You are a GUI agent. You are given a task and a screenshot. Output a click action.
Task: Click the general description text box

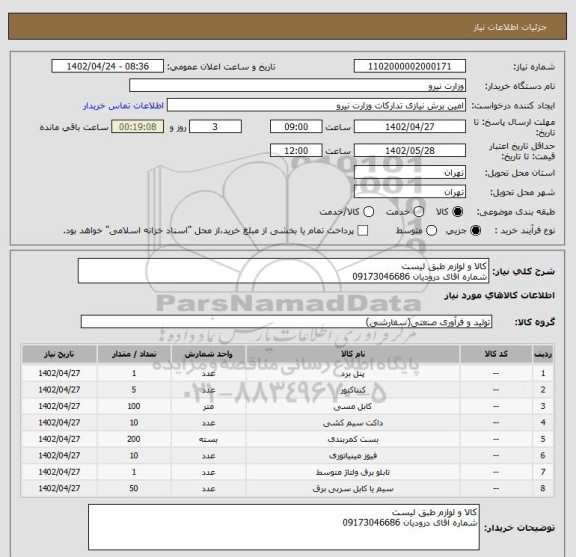(x=283, y=271)
